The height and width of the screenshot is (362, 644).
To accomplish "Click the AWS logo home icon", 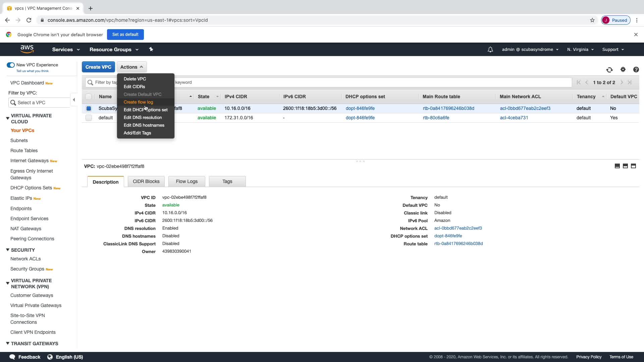I will click(x=27, y=49).
